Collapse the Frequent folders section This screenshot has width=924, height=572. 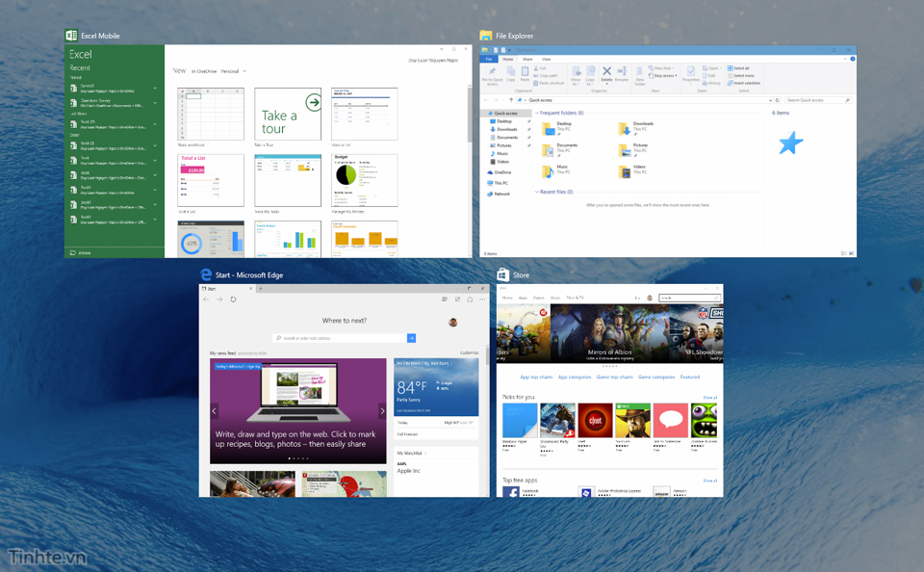[537, 113]
